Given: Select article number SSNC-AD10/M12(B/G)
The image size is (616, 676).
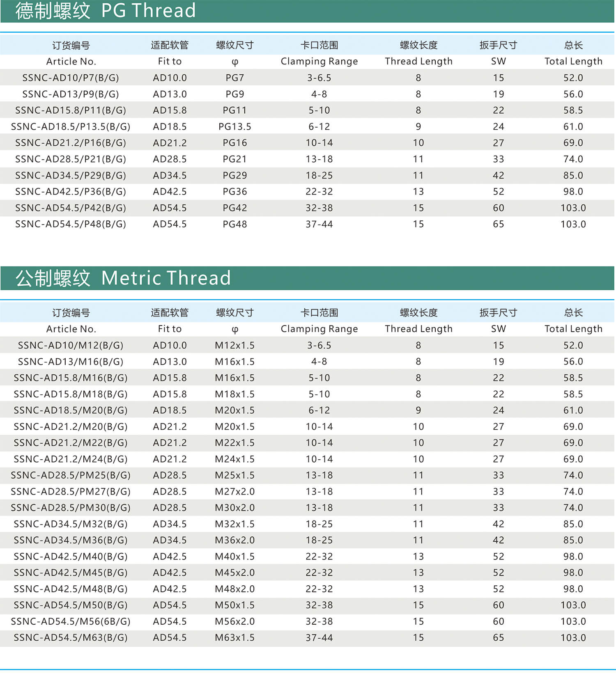Looking at the screenshot, I should [71, 346].
